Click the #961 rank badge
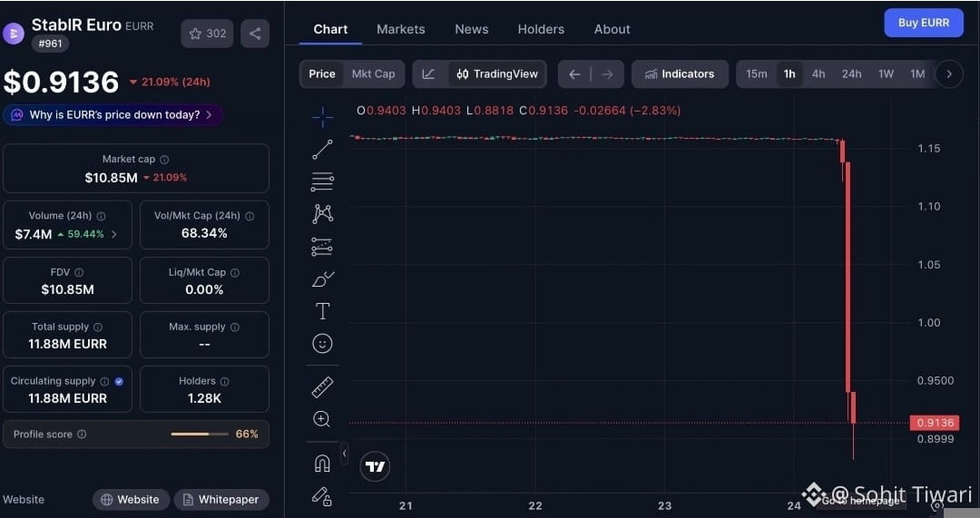Screen dimensions: 980x518 pos(50,44)
